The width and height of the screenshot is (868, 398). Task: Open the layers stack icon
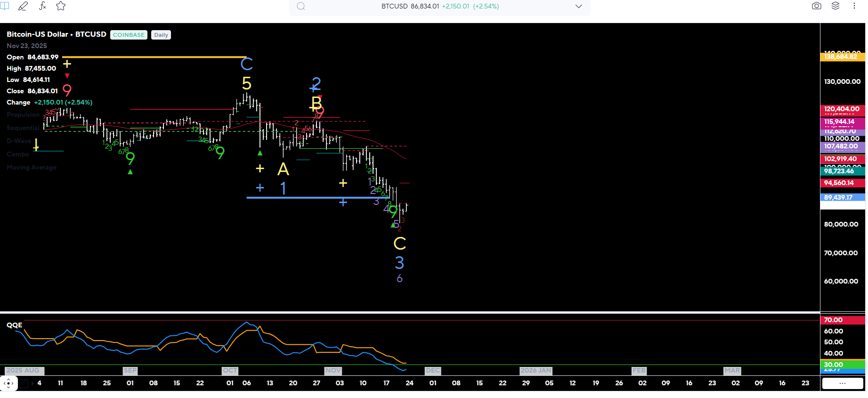pyautogui.click(x=836, y=6)
